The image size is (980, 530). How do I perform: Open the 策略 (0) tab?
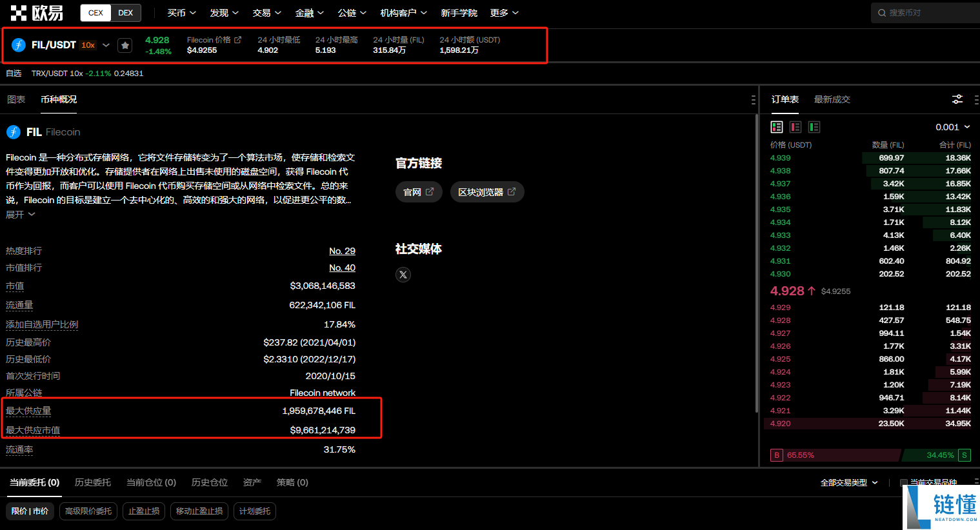292,482
